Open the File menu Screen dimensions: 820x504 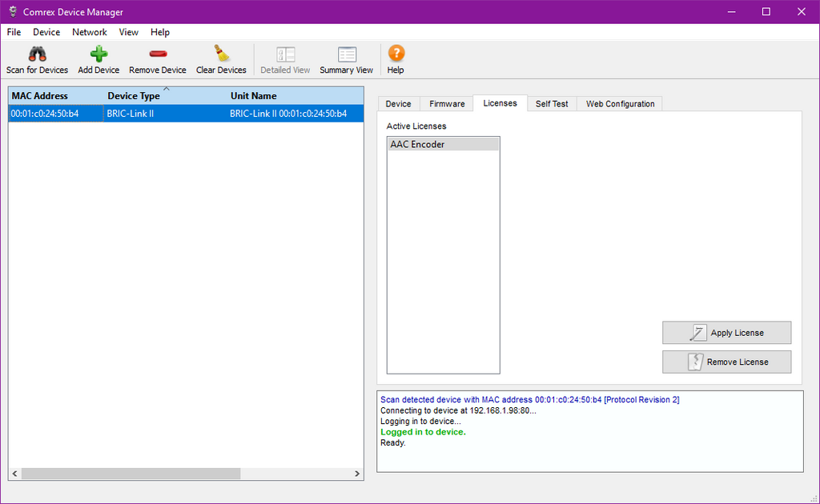coord(14,32)
